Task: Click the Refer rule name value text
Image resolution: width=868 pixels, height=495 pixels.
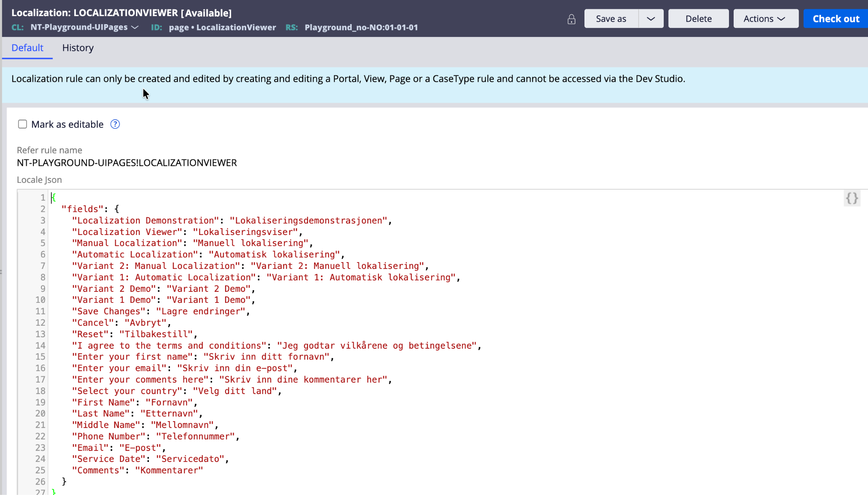Action: pyautogui.click(x=127, y=163)
